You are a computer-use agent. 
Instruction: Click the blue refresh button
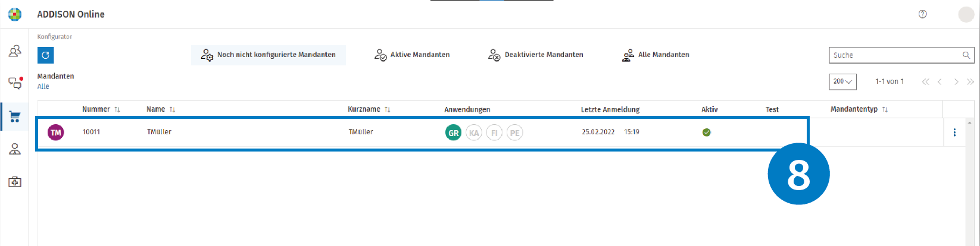(x=46, y=55)
